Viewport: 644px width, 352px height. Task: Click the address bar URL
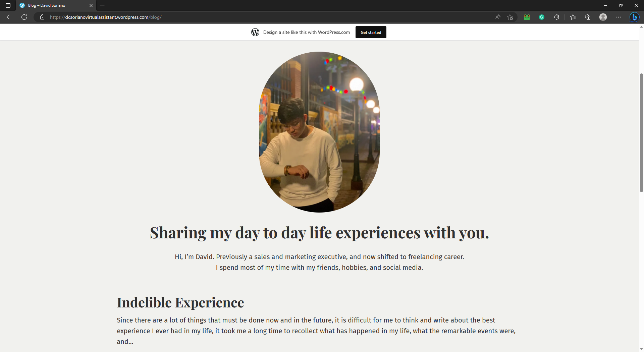pyautogui.click(x=106, y=17)
